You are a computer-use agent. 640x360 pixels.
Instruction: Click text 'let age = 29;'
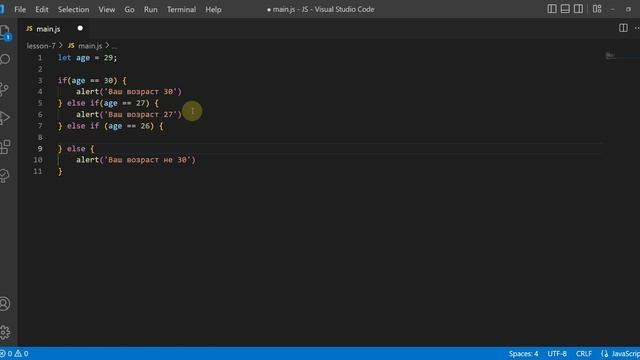(x=87, y=58)
